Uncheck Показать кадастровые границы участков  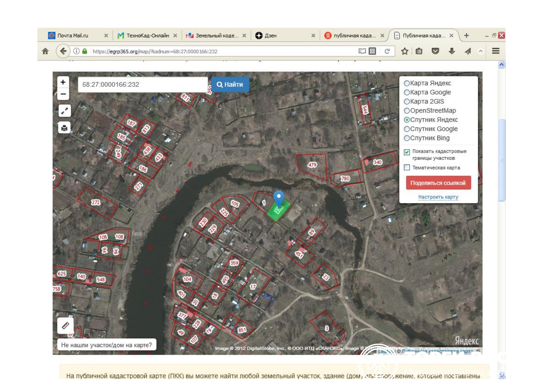(407, 152)
